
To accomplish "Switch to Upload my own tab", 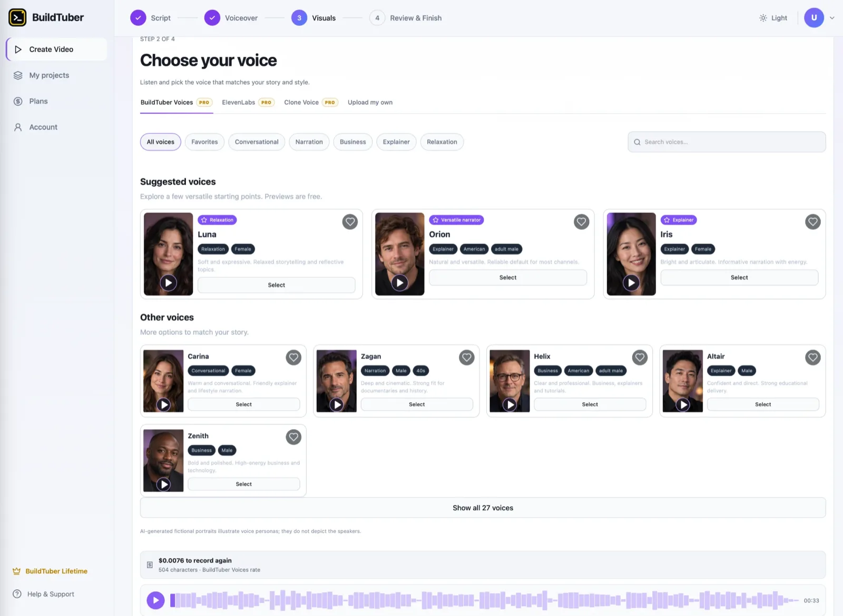I will (x=370, y=102).
